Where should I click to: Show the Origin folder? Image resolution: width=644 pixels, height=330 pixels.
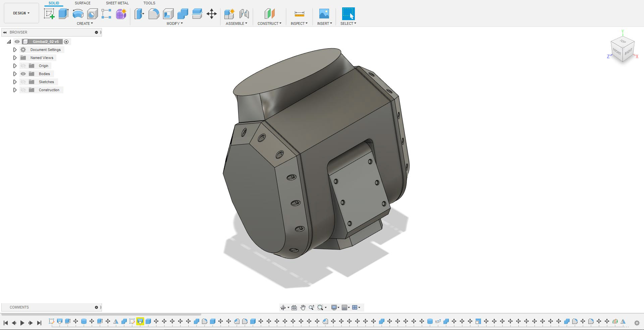click(23, 66)
